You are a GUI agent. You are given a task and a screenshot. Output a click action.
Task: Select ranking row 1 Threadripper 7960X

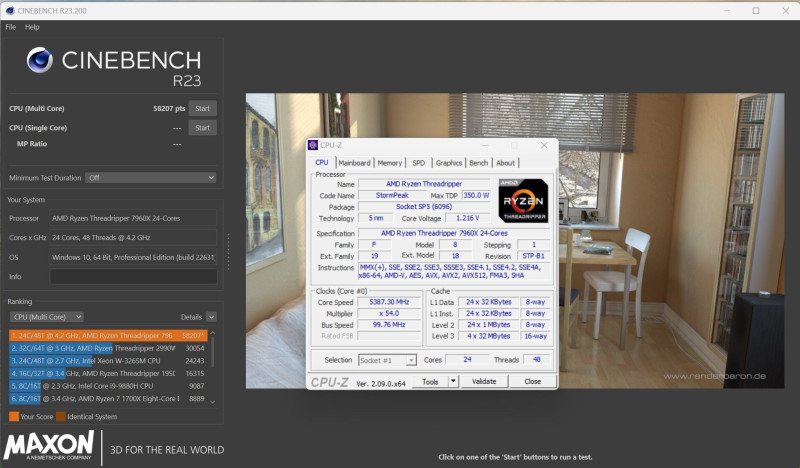(x=108, y=335)
